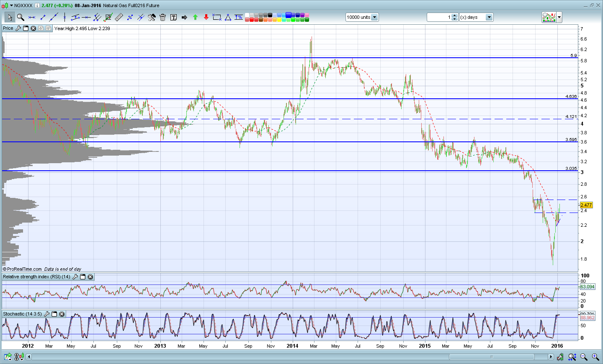
Task: Click the NGXXXX info button
Action: click(37, 5)
